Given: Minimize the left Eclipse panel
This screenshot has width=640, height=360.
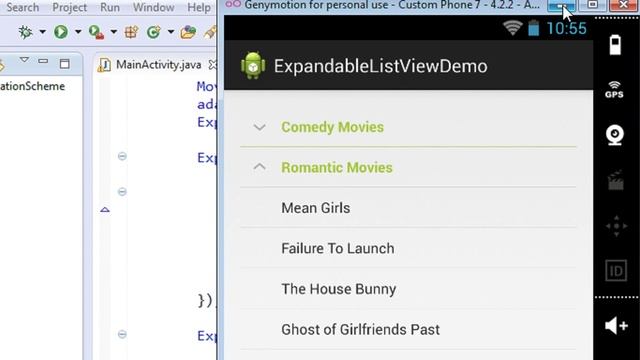Looking at the screenshot, I should coord(43,61).
